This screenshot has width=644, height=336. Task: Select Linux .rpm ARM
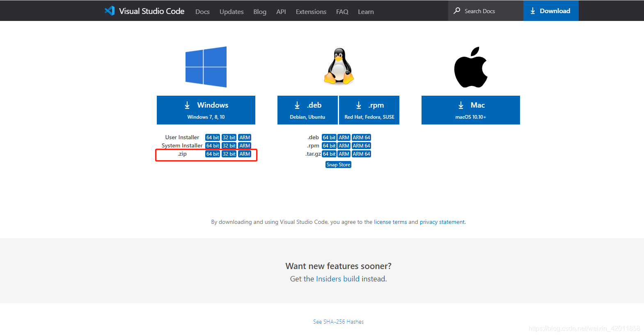pos(344,146)
